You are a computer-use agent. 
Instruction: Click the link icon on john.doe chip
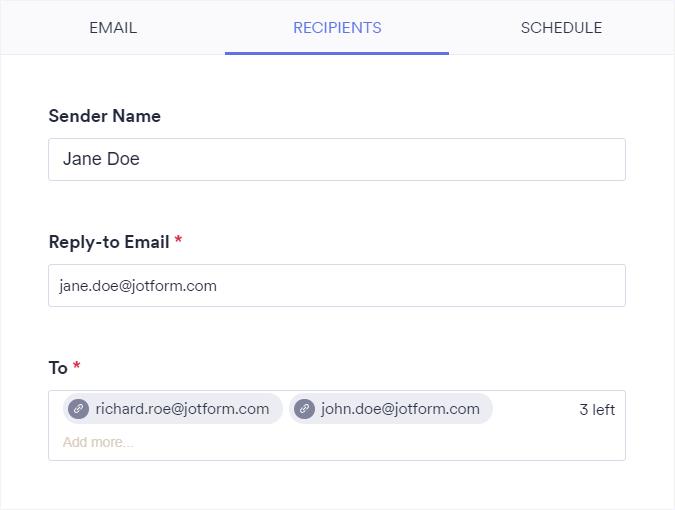pyautogui.click(x=304, y=409)
